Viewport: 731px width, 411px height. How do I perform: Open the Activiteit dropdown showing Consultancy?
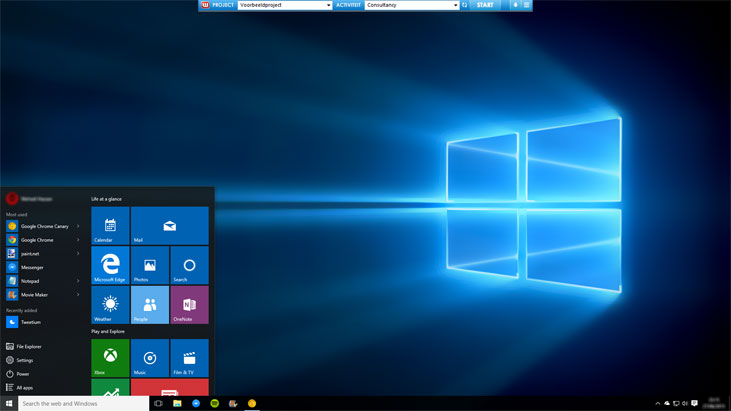[412, 5]
